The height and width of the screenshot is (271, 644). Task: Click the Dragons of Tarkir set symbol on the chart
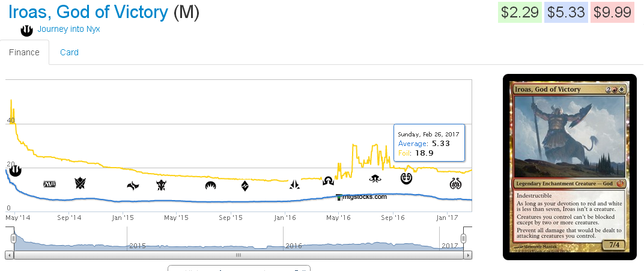(160, 185)
